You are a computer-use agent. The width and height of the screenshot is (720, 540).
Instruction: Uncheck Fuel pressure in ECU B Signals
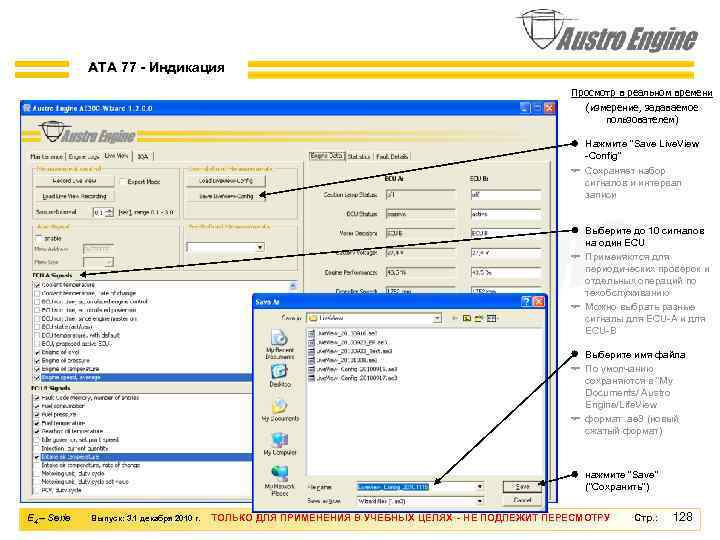37,414
